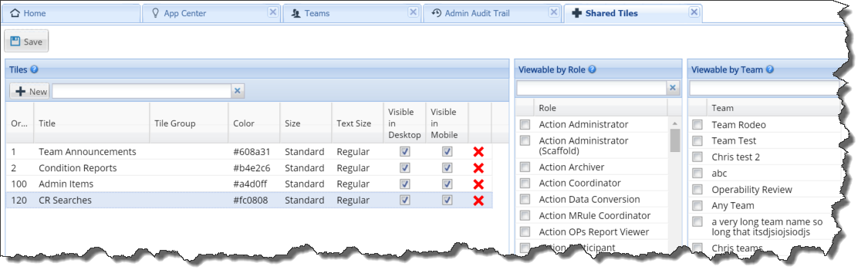The height and width of the screenshot is (280, 868).
Task: Toggle Visible in Mobile for CR Searches
Action: (x=447, y=200)
